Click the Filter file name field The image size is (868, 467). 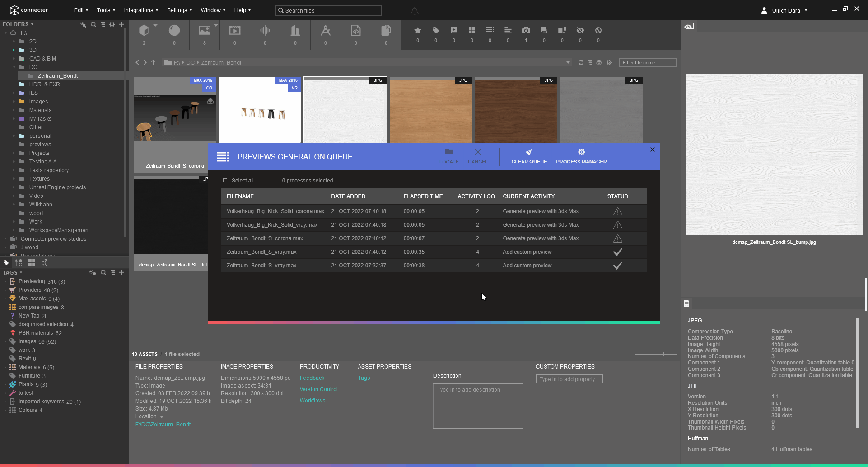click(647, 62)
